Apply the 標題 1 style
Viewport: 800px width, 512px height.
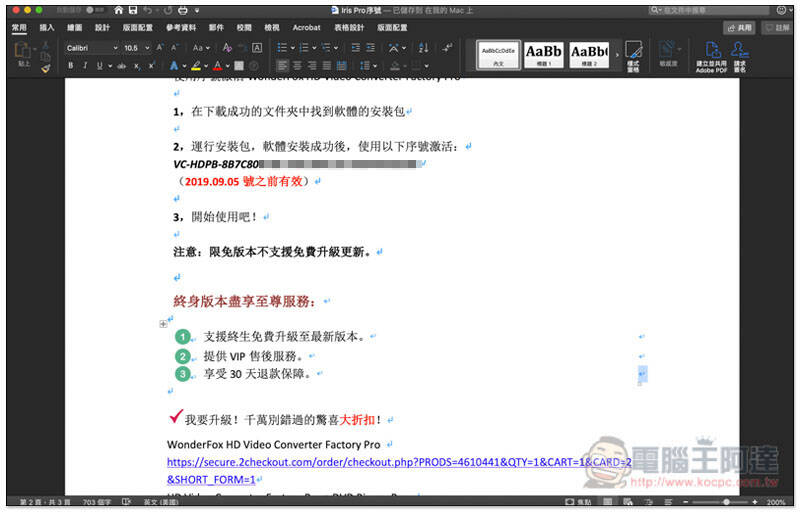click(x=543, y=55)
